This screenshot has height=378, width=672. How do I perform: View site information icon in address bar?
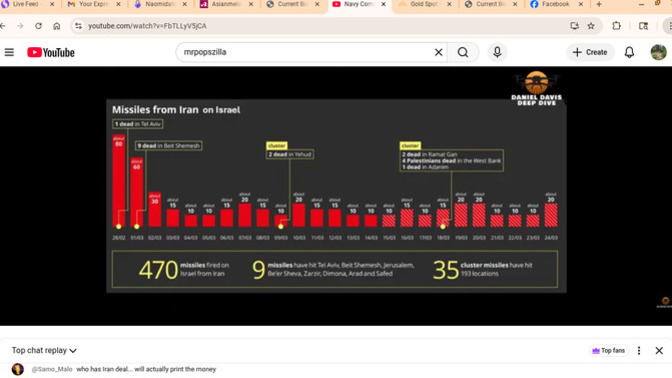coord(78,26)
